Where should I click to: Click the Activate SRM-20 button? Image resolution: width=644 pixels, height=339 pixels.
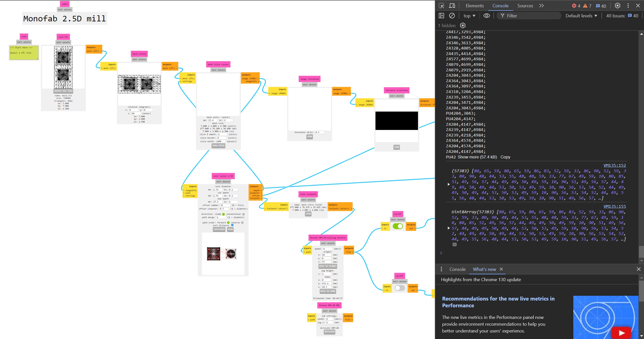click(329, 331)
